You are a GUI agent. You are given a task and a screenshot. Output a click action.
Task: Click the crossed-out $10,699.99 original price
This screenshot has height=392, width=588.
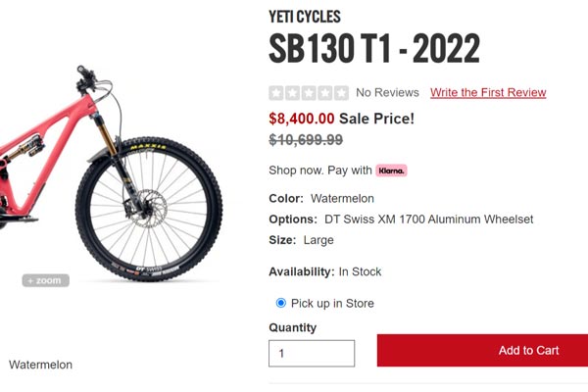click(306, 140)
